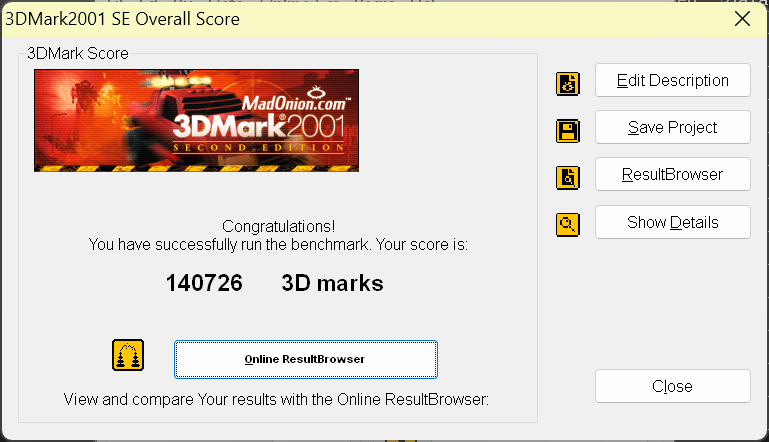Click '3DMark2001 SE Overall Score' title text

(122, 19)
